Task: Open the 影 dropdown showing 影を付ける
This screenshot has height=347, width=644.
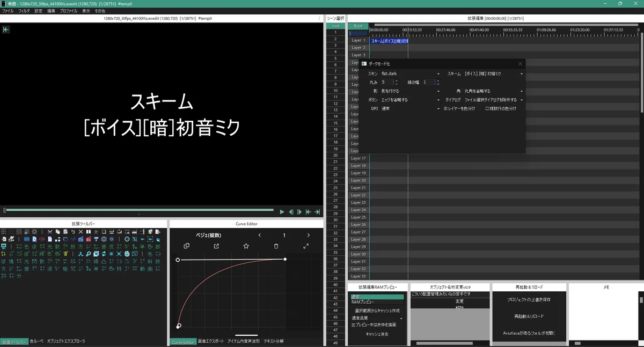Action: (x=410, y=91)
